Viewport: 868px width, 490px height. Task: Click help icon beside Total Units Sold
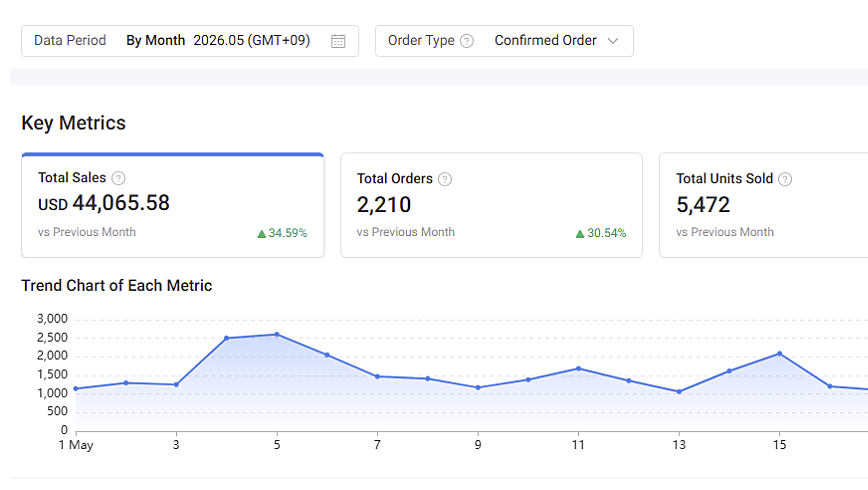[785, 179]
